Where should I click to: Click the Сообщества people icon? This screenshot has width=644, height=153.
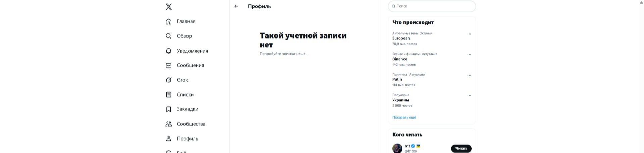point(169,124)
